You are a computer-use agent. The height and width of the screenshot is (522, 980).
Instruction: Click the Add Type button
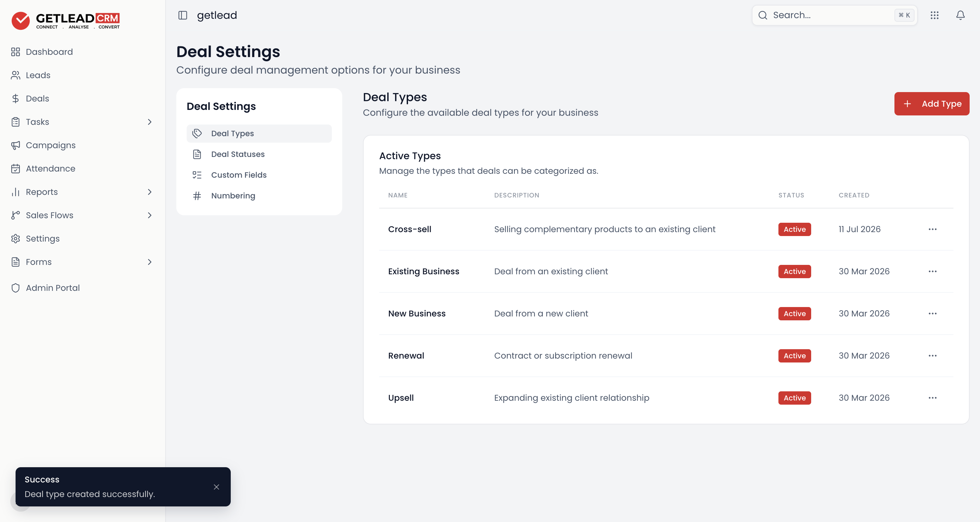pos(932,103)
